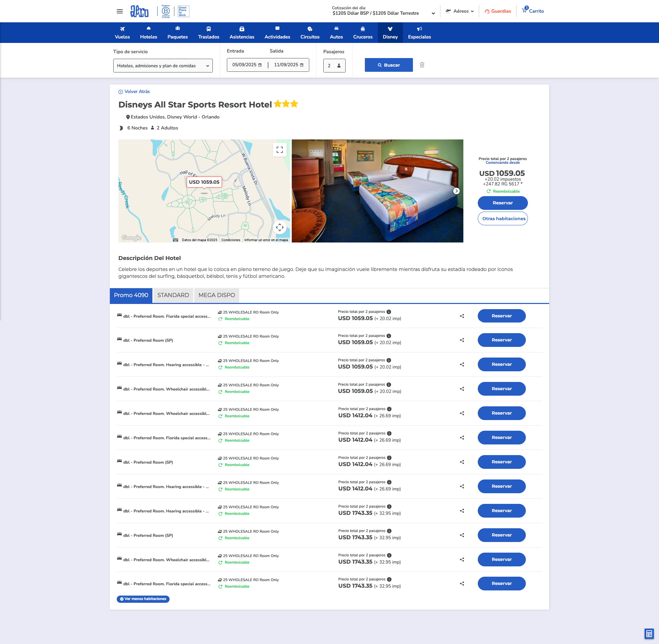Click the hotel room photo
Image resolution: width=659 pixels, height=644 pixels.
coord(378,191)
